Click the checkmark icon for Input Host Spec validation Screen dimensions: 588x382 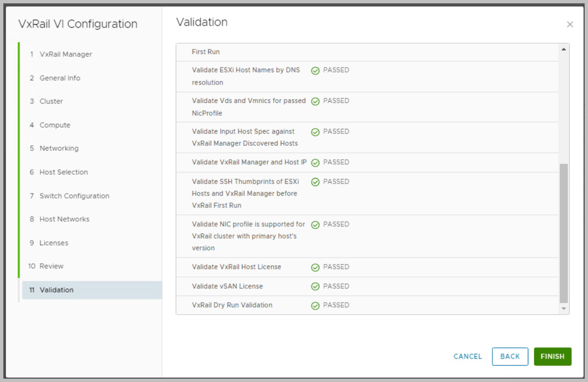[x=315, y=132]
